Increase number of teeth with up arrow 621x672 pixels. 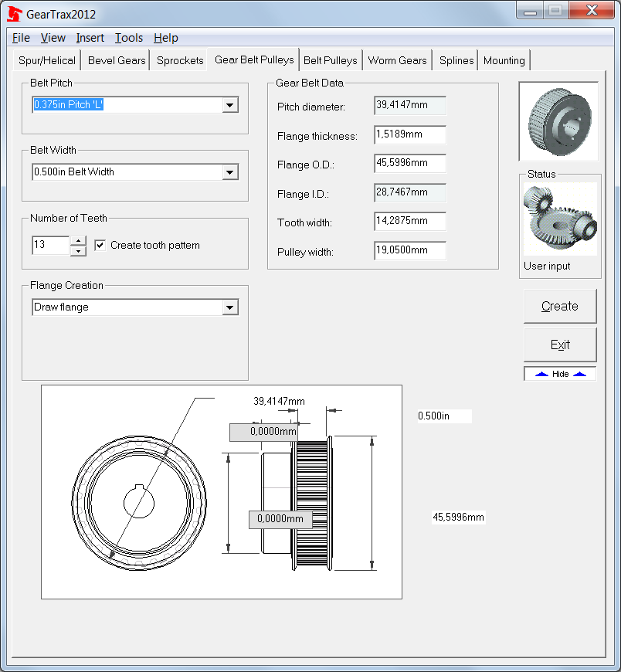click(79, 240)
